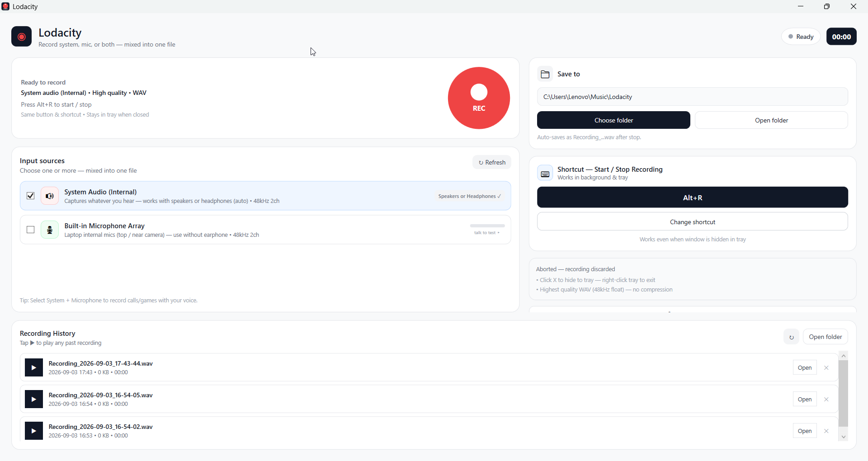Click the 00:00 timer display
868x461 pixels.
(841, 37)
